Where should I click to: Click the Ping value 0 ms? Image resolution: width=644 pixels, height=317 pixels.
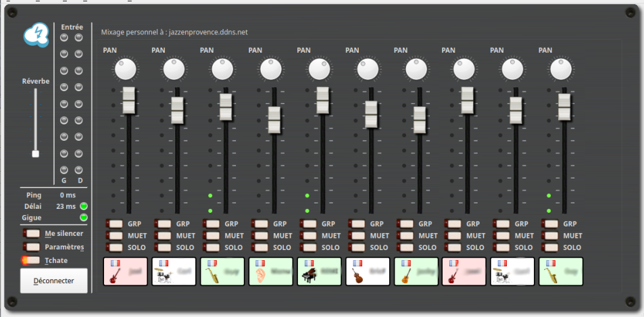pyautogui.click(x=68, y=195)
